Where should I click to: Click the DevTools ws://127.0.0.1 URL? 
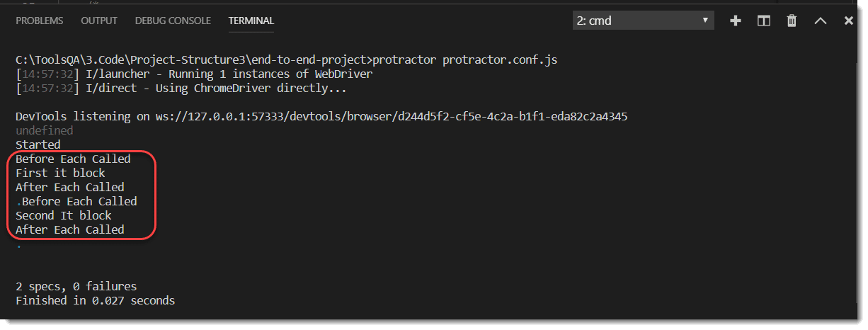[x=392, y=116]
